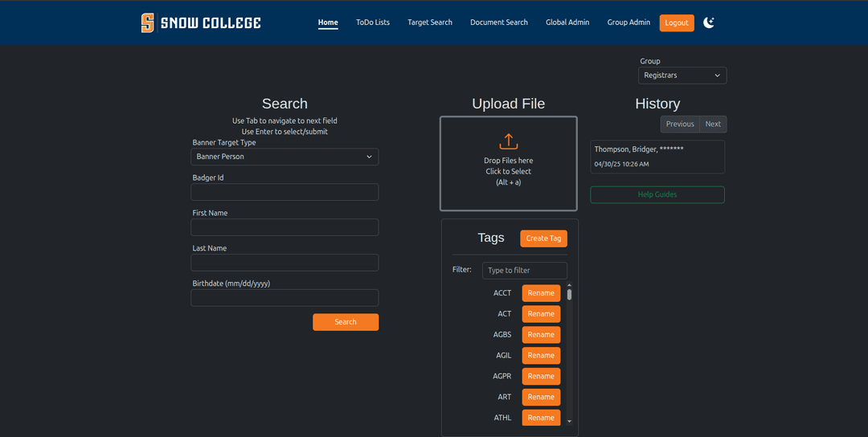Focus the Badger Id input field
This screenshot has width=868, height=437.
point(285,192)
